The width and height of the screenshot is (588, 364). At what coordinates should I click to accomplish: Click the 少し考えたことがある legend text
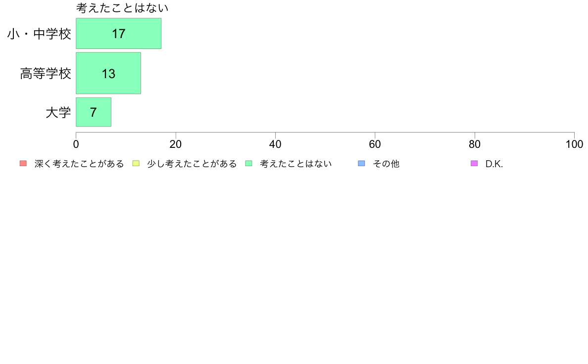192,164
